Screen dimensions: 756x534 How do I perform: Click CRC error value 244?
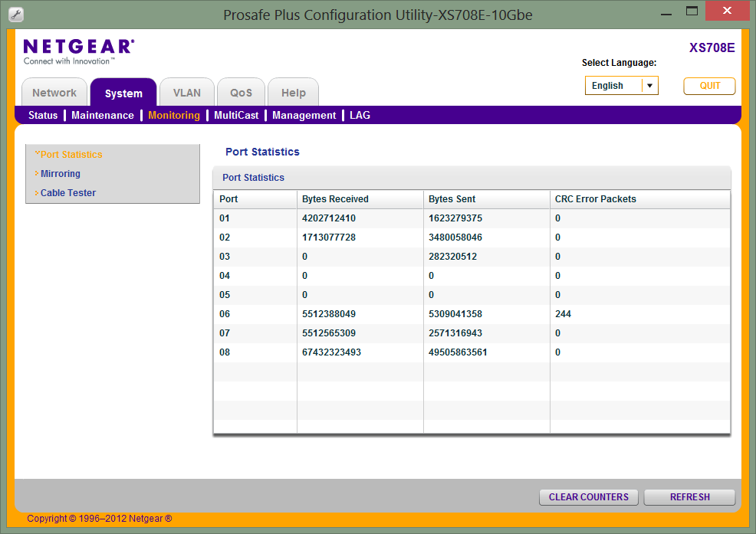pyautogui.click(x=563, y=314)
